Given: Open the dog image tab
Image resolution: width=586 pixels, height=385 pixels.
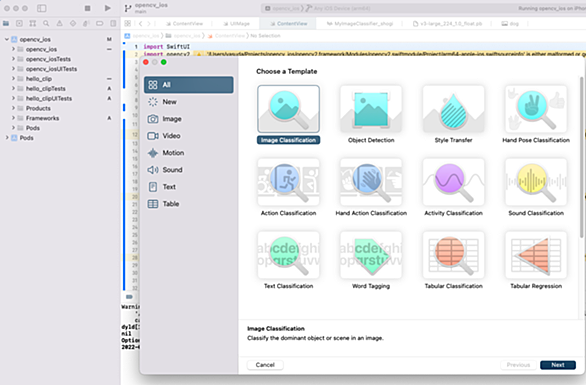Looking at the screenshot, I should tap(510, 24).
